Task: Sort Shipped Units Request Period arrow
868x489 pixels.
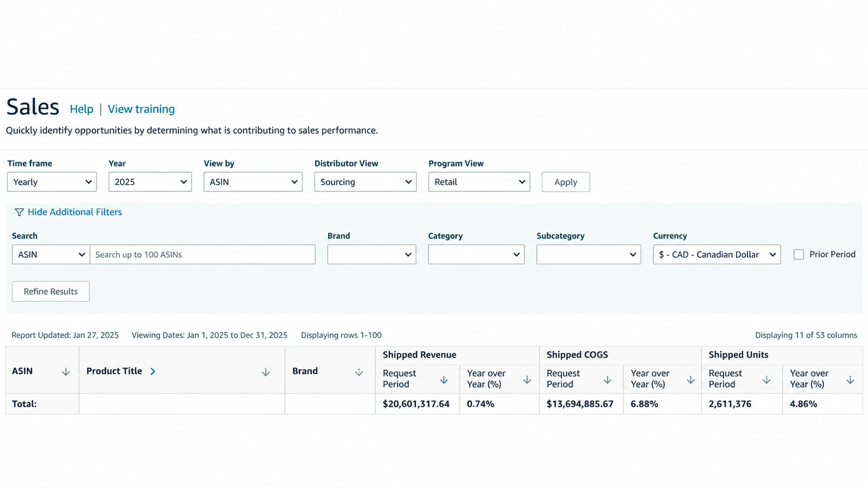Action: pos(766,380)
